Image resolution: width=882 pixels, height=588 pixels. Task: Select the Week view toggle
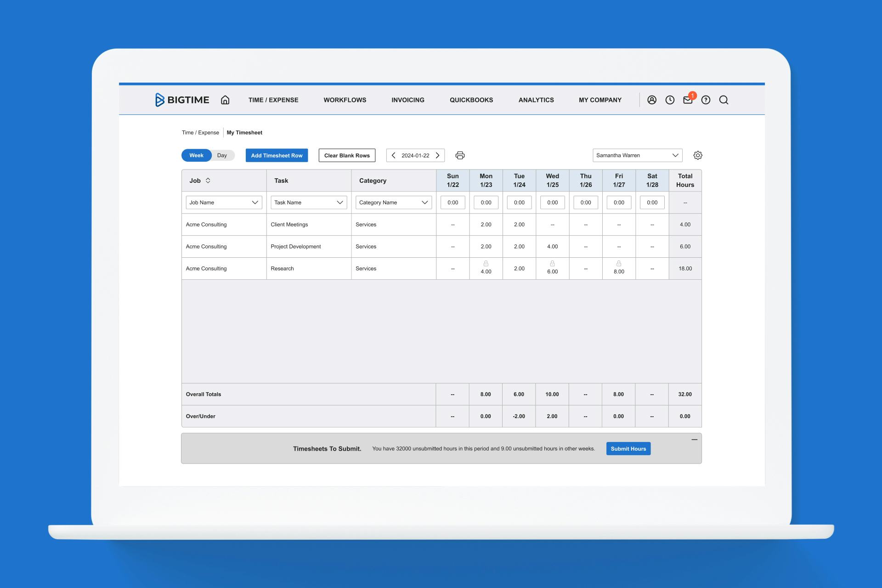pos(197,155)
